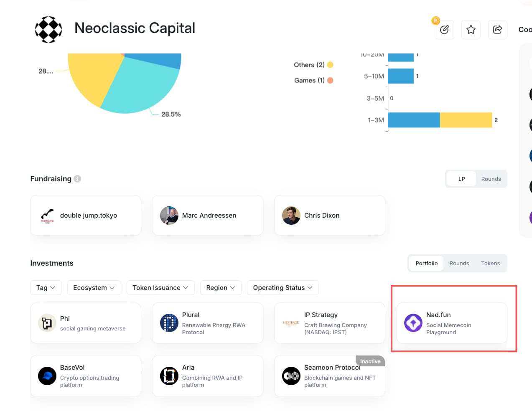Image resolution: width=532 pixels, height=419 pixels.
Task: Click the edit pencil icon
Action: pos(444,30)
